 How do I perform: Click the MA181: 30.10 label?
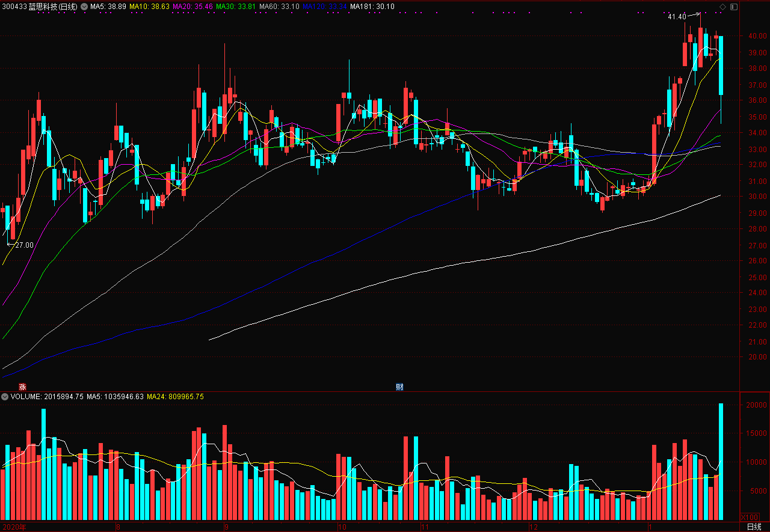pyautogui.click(x=372, y=7)
